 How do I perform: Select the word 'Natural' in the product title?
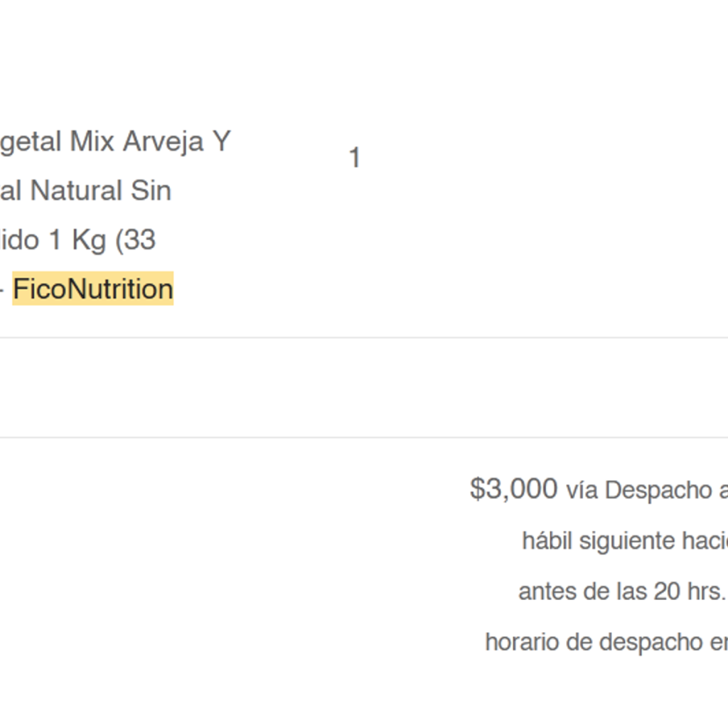click(x=76, y=191)
